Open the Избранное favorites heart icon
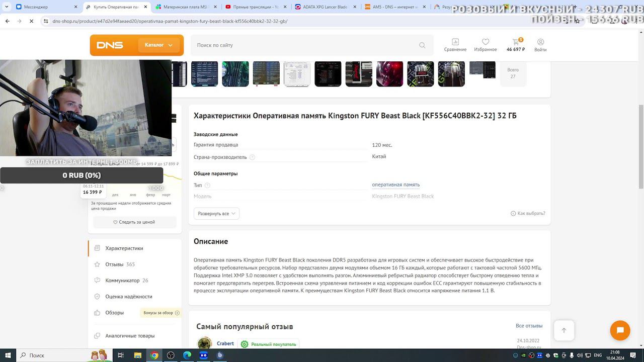 pyautogui.click(x=486, y=45)
